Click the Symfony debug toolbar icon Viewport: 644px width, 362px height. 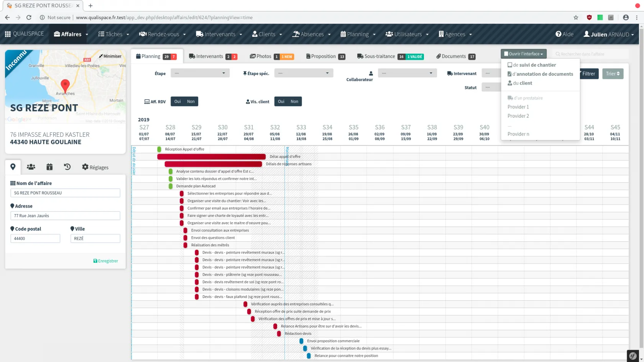point(633,356)
